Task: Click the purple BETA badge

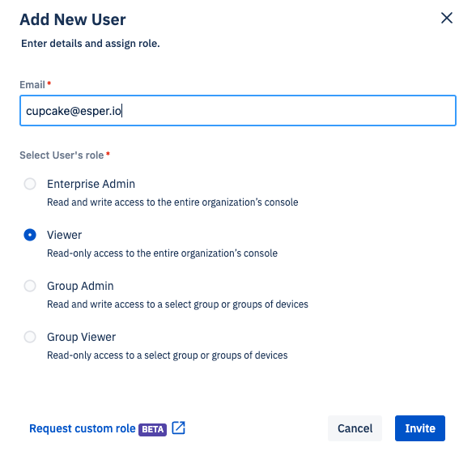Action: [x=152, y=429]
